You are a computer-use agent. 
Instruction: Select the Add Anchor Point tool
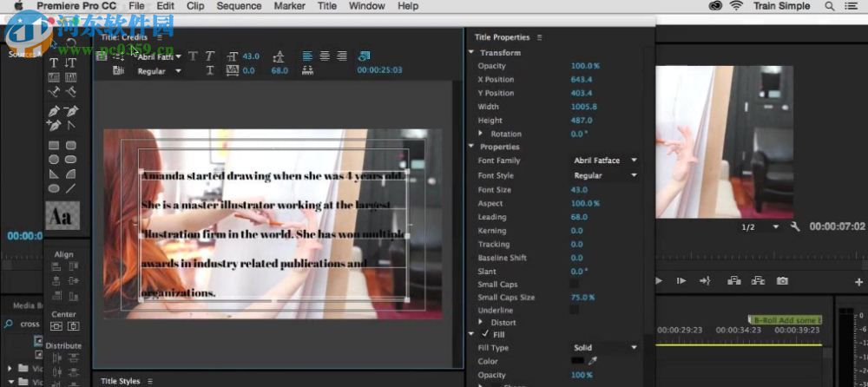click(x=54, y=126)
